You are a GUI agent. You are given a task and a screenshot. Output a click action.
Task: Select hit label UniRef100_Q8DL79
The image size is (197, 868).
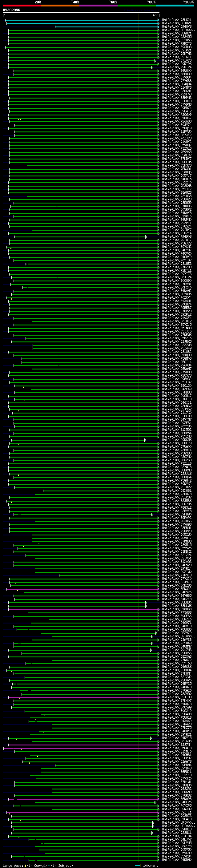177,443
